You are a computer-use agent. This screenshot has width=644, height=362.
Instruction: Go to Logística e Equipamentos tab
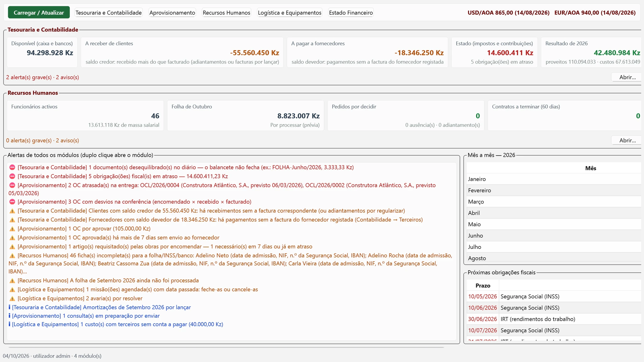(290, 13)
